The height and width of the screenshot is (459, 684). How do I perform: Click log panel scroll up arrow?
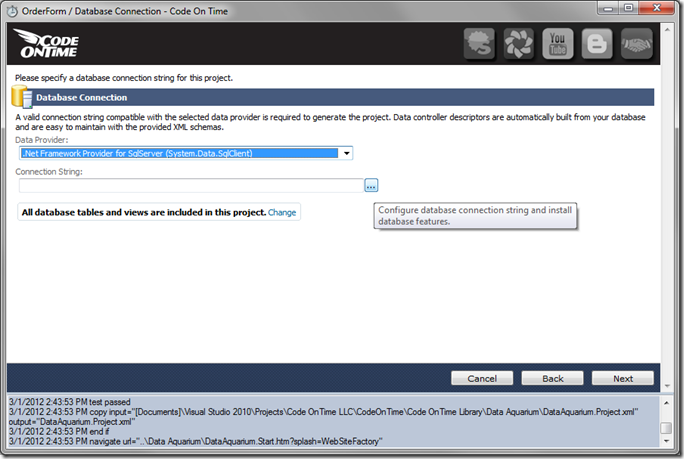pos(666,403)
